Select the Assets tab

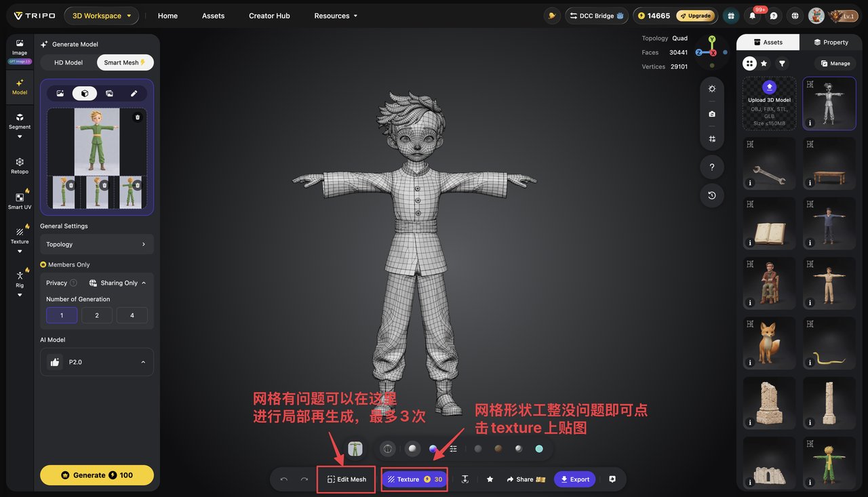coord(768,42)
